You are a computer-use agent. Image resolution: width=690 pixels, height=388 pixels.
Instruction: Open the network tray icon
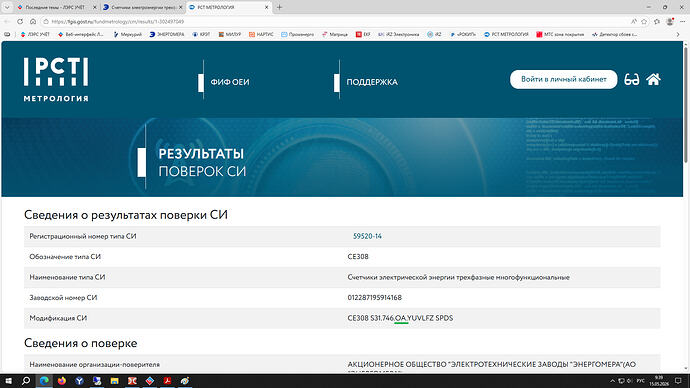tap(621, 381)
